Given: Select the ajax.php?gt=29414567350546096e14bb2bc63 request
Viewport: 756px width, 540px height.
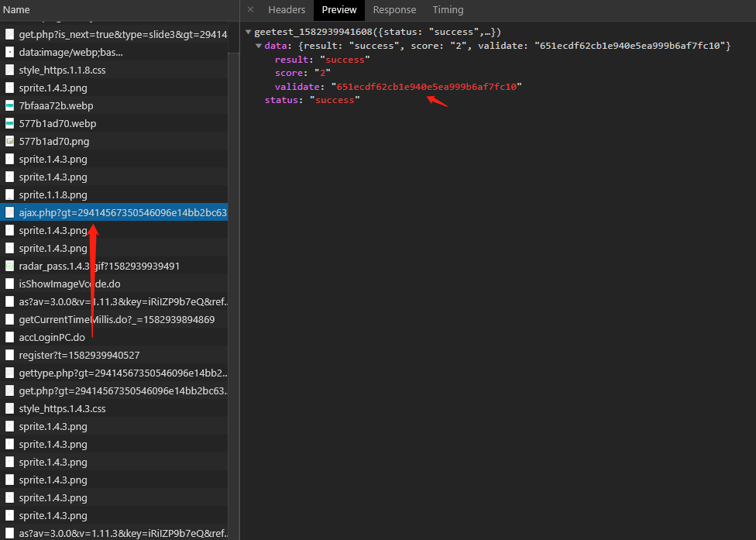Looking at the screenshot, I should coord(114,212).
